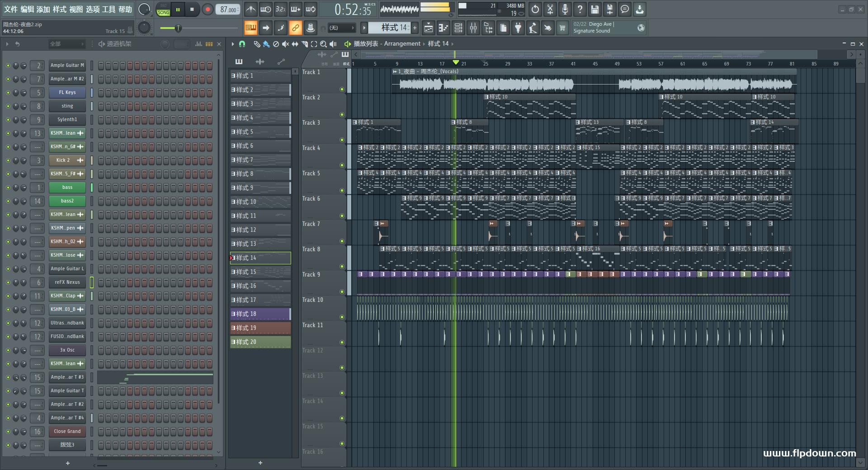Select 样式 18 in the pattern picker
Image resolution: width=868 pixels, height=470 pixels.
pyautogui.click(x=260, y=314)
